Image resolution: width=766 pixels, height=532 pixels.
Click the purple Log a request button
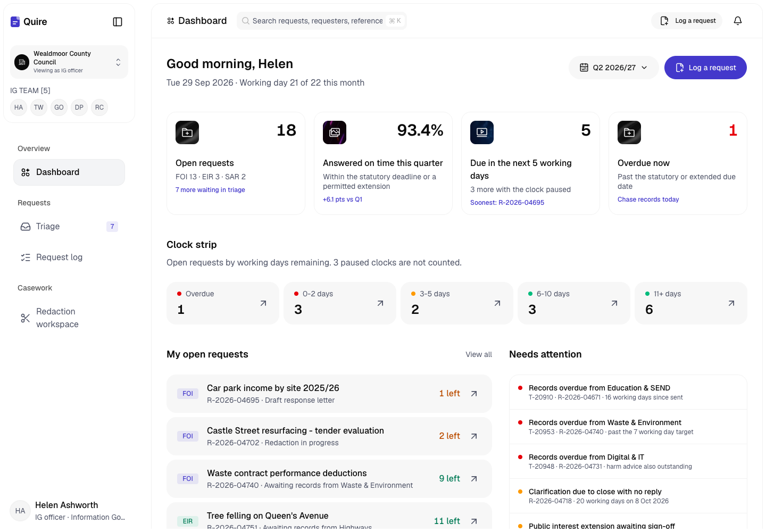(x=705, y=68)
